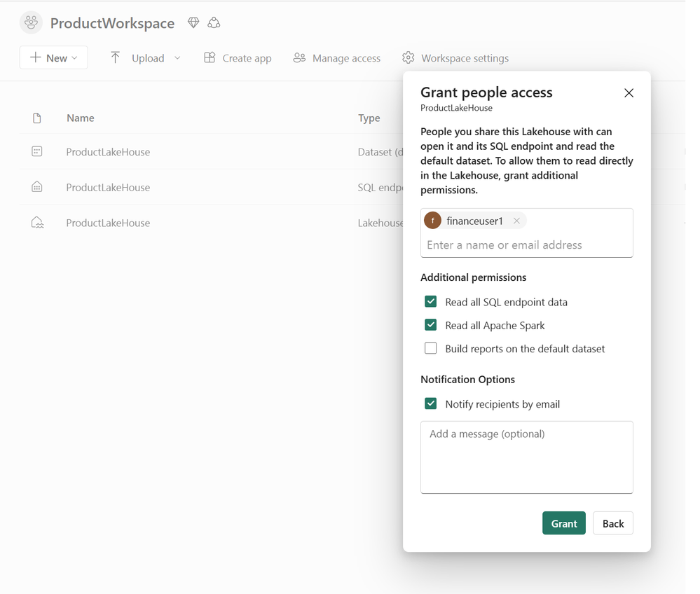Image resolution: width=700 pixels, height=594 pixels.
Task: Click the cloud-shaped icon beside workspace title
Action: 214,22
